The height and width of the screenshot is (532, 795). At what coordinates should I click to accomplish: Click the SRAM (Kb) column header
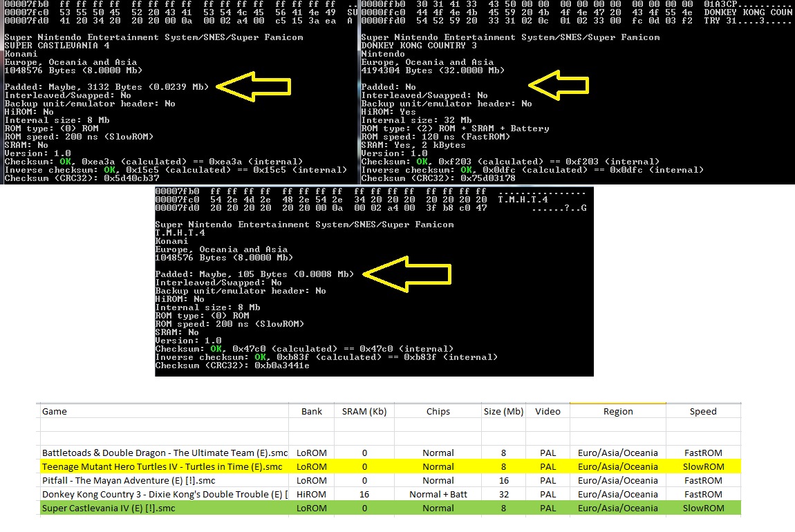(364, 411)
